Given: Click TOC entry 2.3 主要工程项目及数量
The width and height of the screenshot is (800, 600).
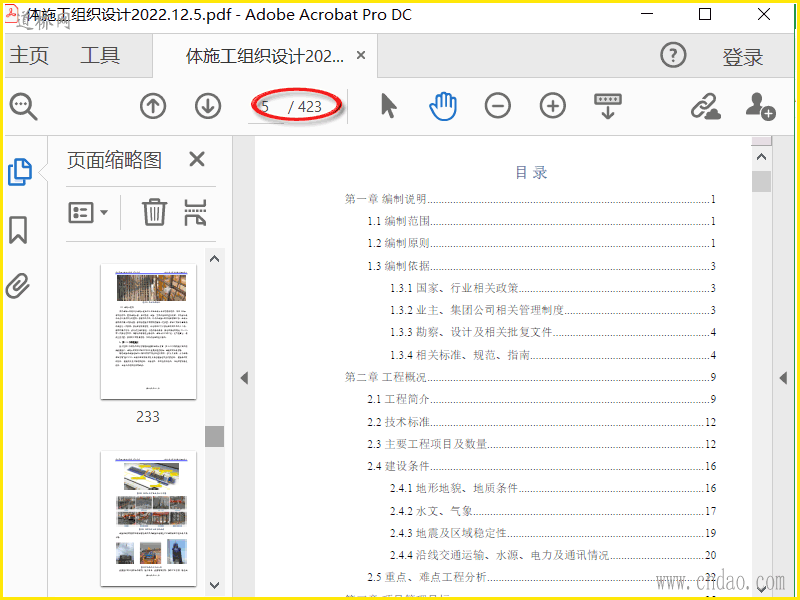Looking at the screenshot, I should tap(541, 444).
